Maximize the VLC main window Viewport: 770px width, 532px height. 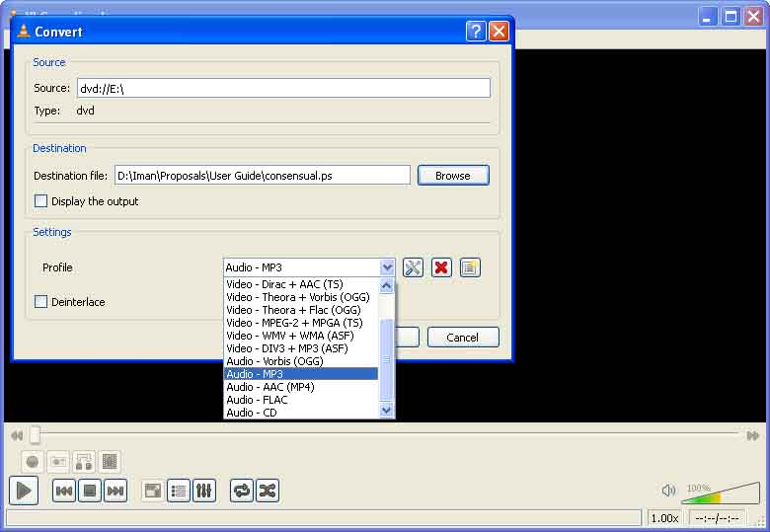[731, 17]
